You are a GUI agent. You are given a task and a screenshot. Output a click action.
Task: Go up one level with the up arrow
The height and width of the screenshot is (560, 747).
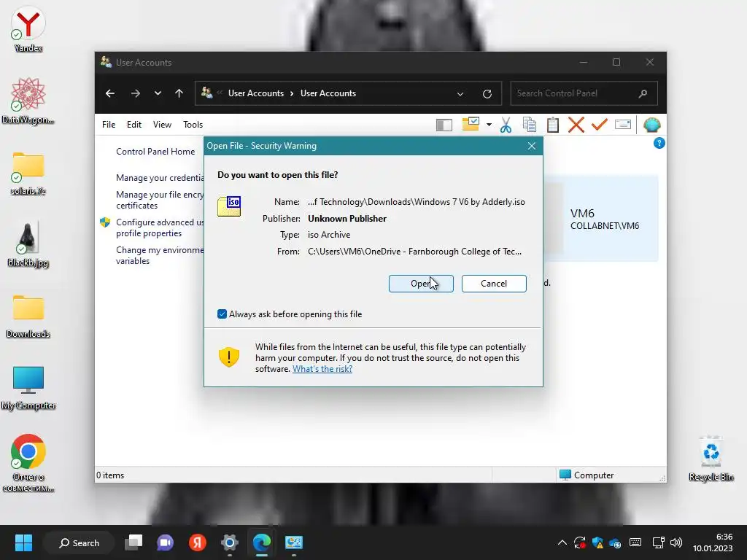(x=179, y=93)
